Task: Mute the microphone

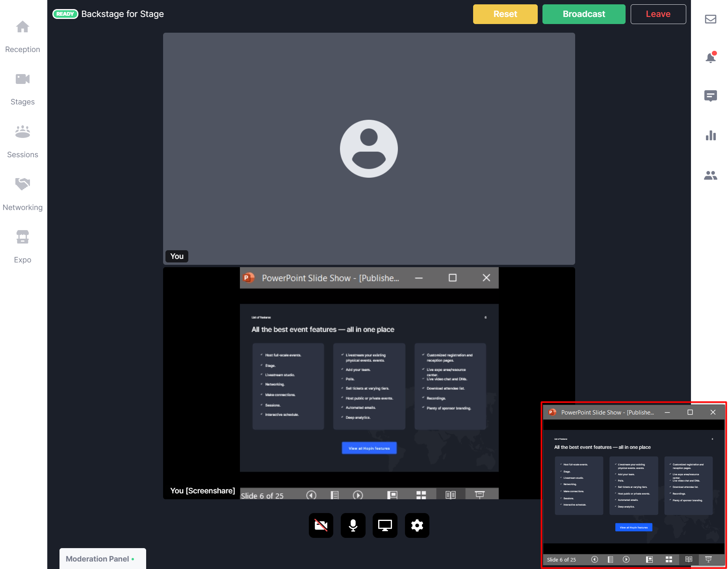Action: point(353,525)
